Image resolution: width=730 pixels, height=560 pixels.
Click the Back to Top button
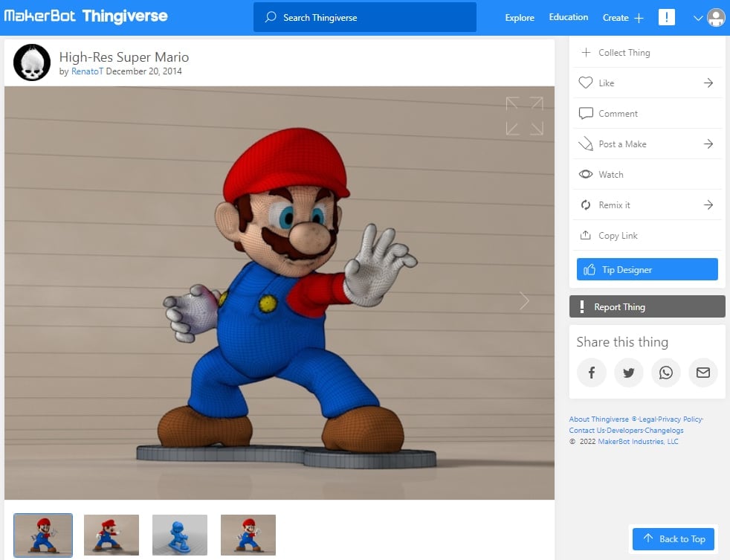click(674, 539)
